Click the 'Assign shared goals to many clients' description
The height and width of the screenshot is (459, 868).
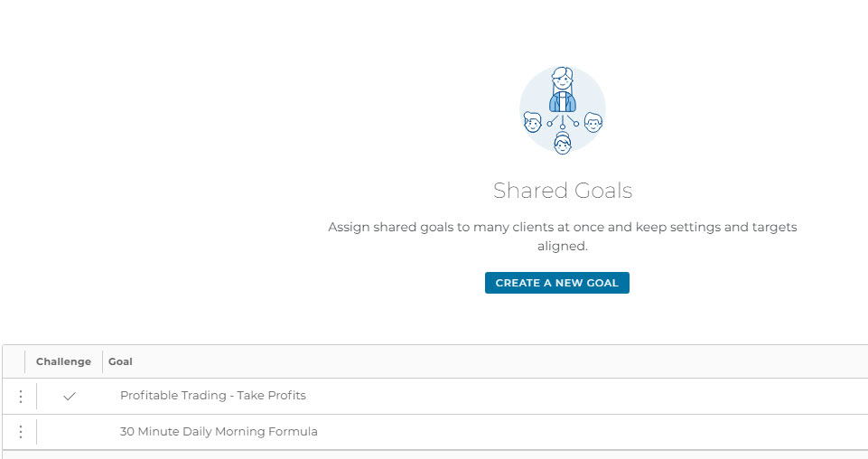(563, 237)
